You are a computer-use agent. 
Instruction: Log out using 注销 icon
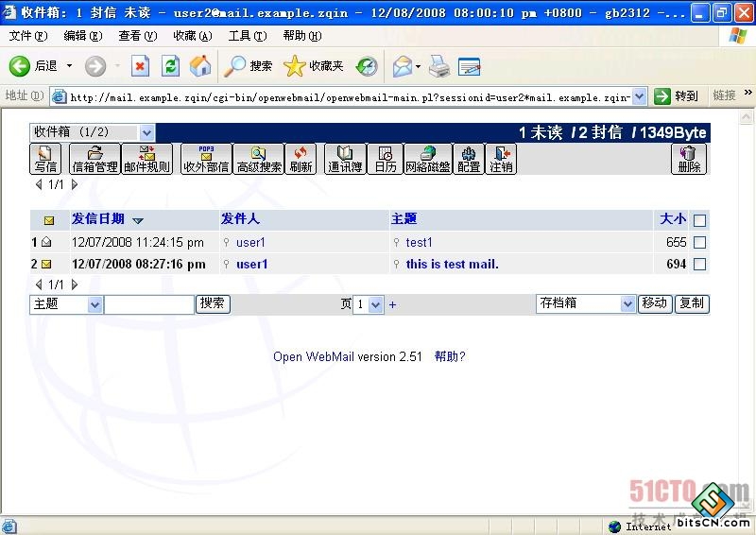(501, 159)
